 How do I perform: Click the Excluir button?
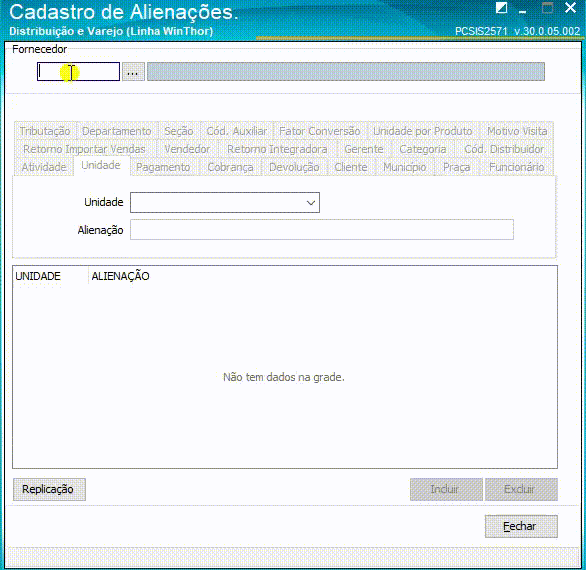[x=521, y=489]
